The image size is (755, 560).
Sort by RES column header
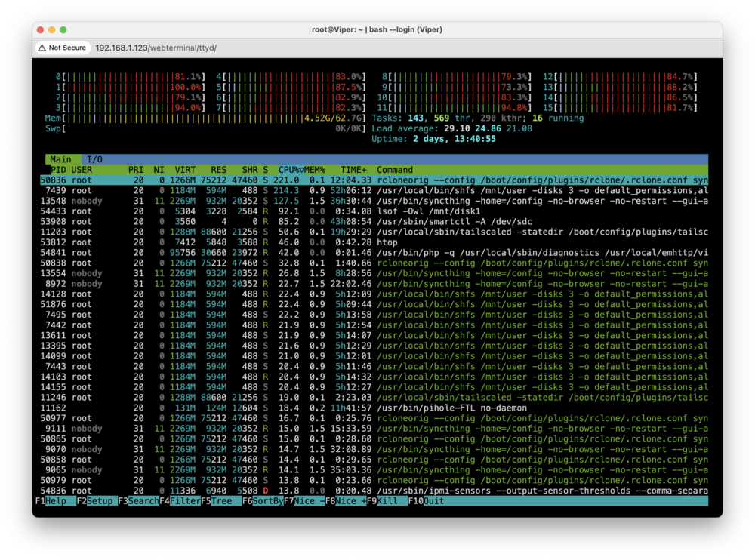[218, 170]
